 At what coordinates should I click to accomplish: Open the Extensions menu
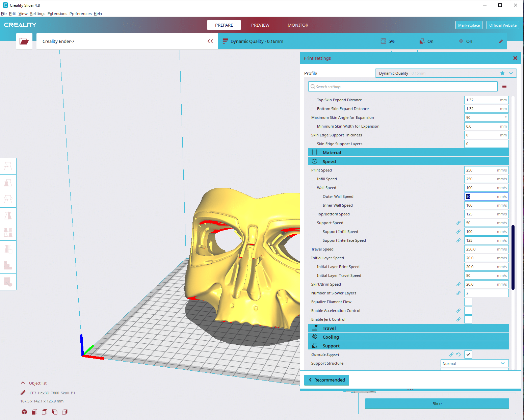57,14
